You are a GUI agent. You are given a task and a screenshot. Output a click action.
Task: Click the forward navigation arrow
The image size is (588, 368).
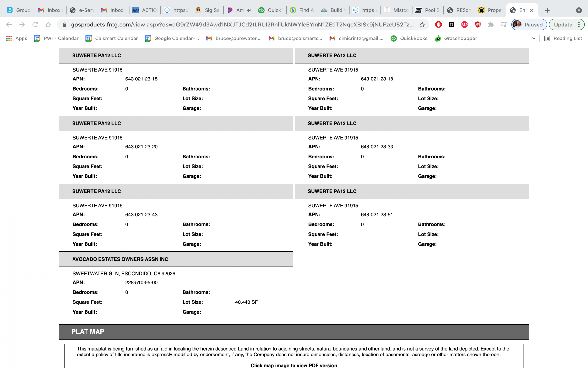point(22,25)
